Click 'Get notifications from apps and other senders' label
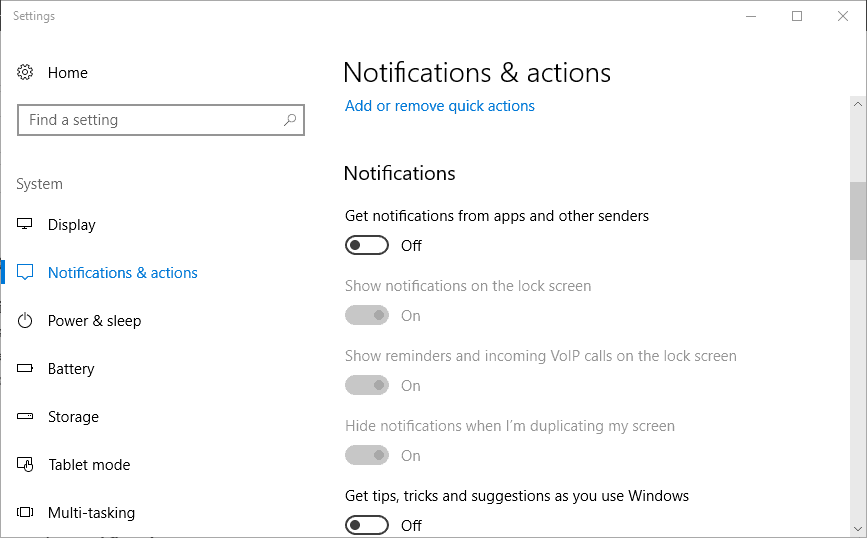The height and width of the screenshot is (538, 867). tap(497, 216)
